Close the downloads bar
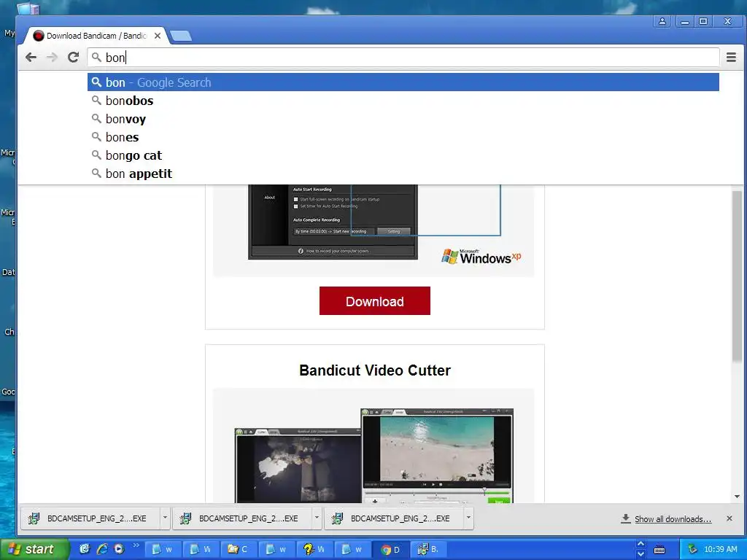The image size is (747, 560). pyautogui.click(x=729, y=518)
